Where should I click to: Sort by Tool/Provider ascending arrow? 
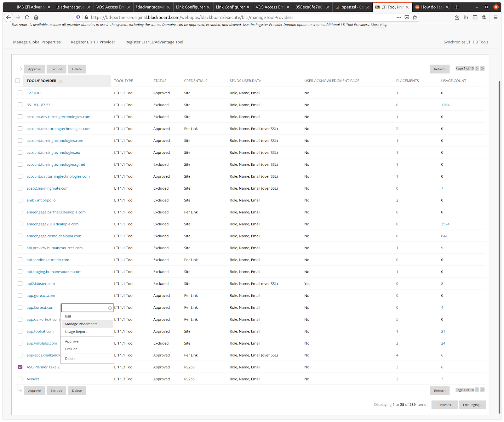60,81
